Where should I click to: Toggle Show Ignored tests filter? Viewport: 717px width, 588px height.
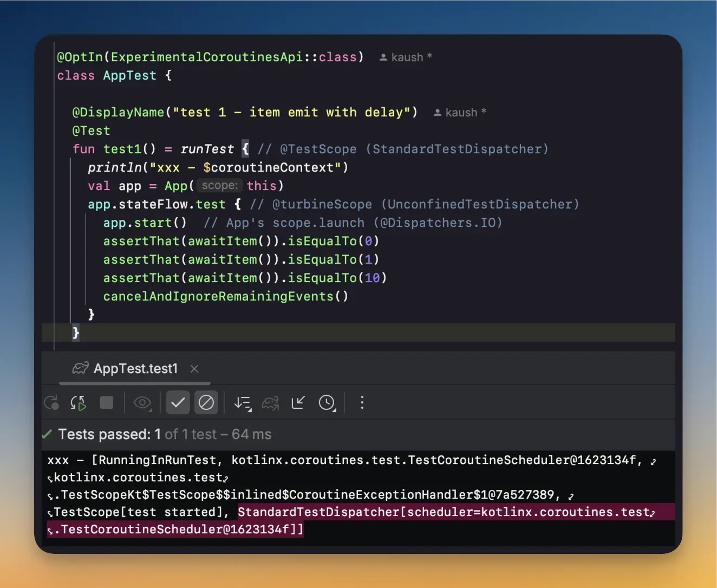(x=206, y=403)
